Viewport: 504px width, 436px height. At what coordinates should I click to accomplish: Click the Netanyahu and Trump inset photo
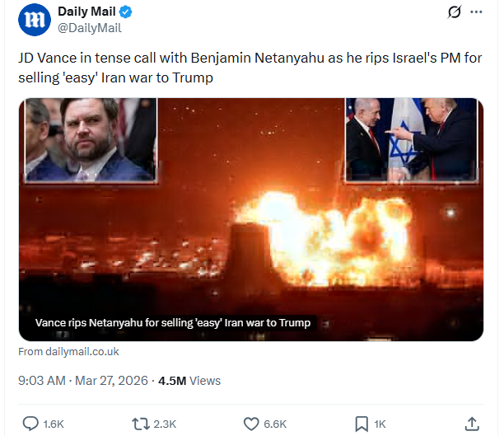pos(411,138)
